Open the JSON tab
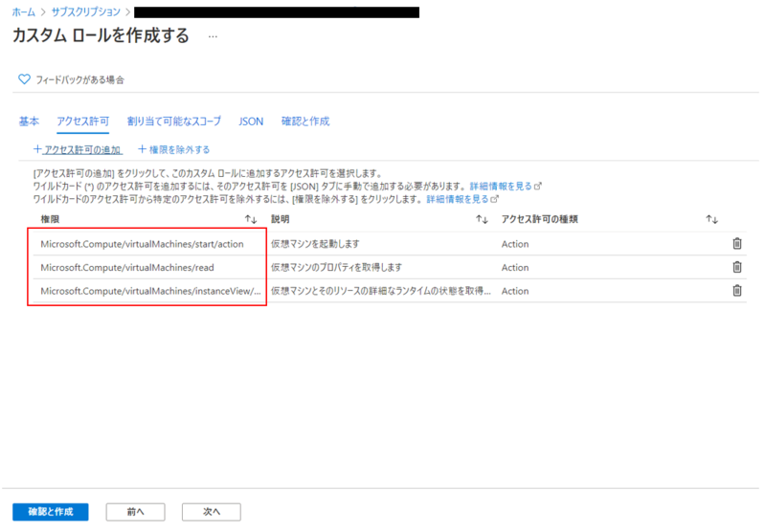The image size is (766, 532). click(x=251, y=122)
